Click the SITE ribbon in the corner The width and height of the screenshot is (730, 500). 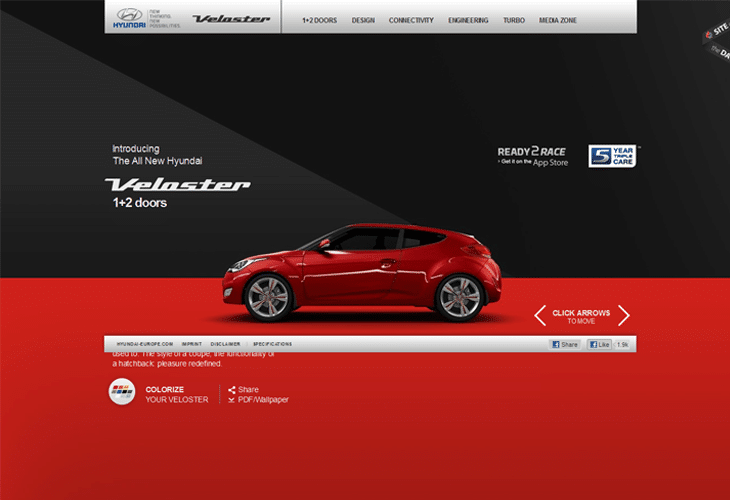[717, 31]
